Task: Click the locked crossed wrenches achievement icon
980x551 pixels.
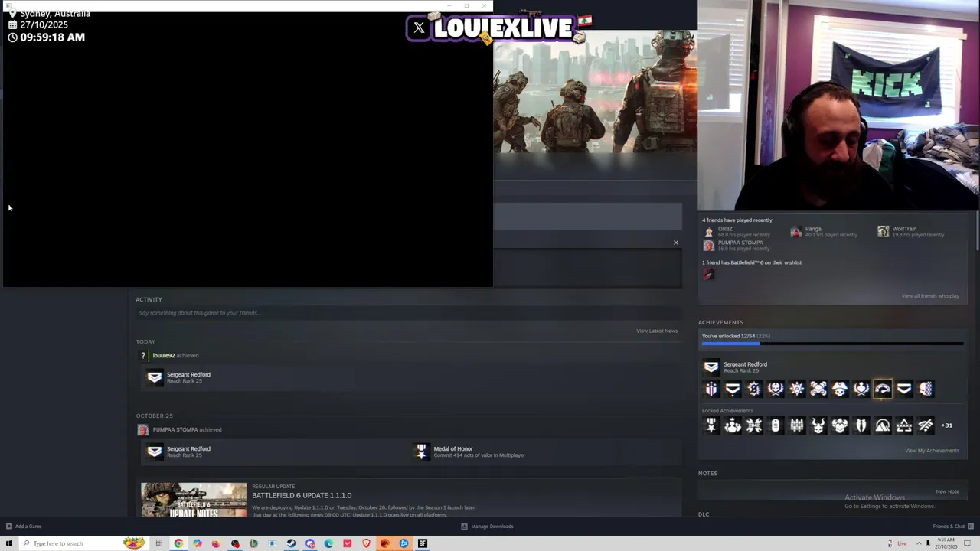Action: [x=754, y=425]
